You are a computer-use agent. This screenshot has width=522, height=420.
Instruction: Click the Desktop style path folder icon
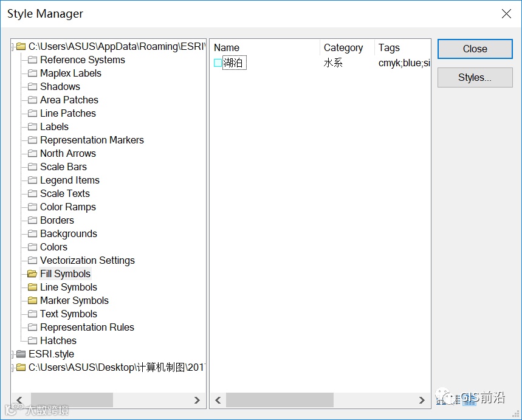click(21, 367)
